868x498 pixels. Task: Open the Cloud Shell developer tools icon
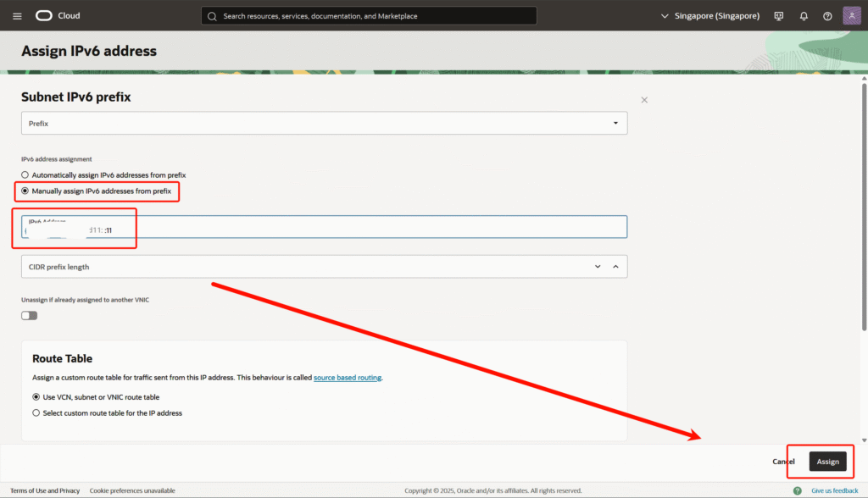pyautogui.click(x=779, y=16)
